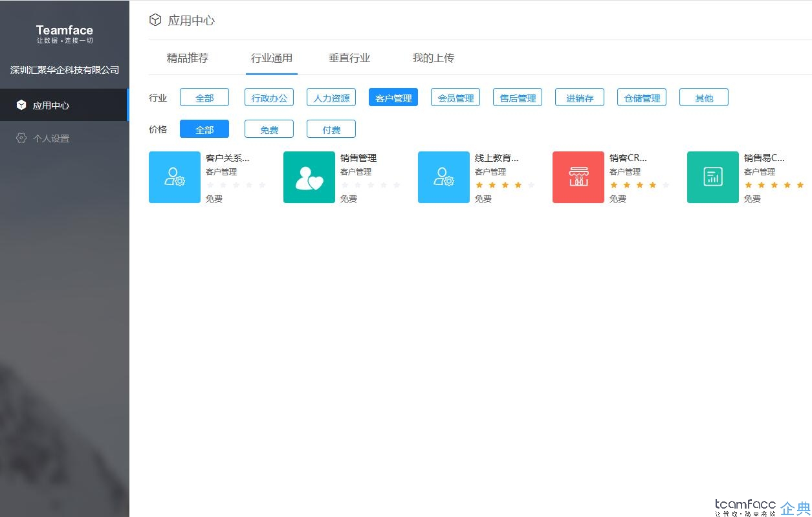The image size is (812, 517).
Task: Click the 应用中心 page heading text
Action: click(x=192, y=21)
